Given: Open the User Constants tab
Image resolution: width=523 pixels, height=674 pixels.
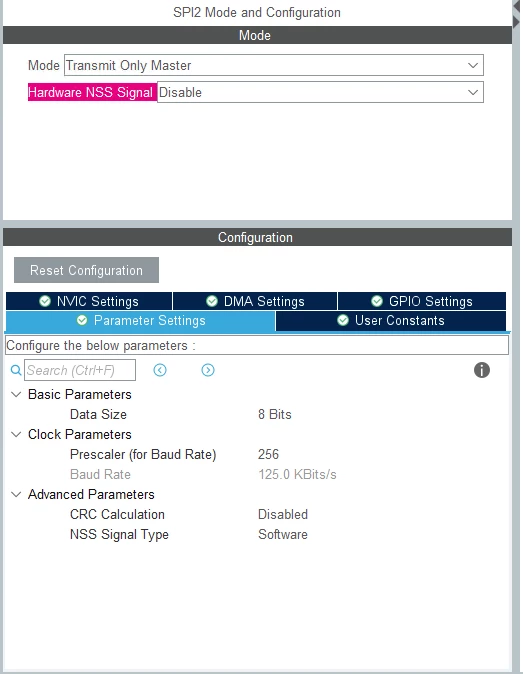Looking at the screenshot, I should (391, 321).
